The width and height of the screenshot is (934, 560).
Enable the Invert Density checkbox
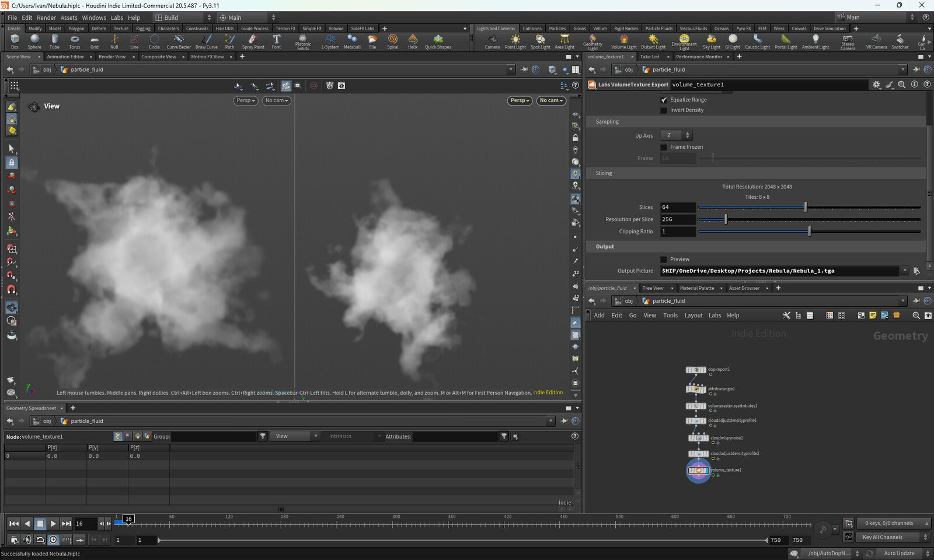[664, 110]
